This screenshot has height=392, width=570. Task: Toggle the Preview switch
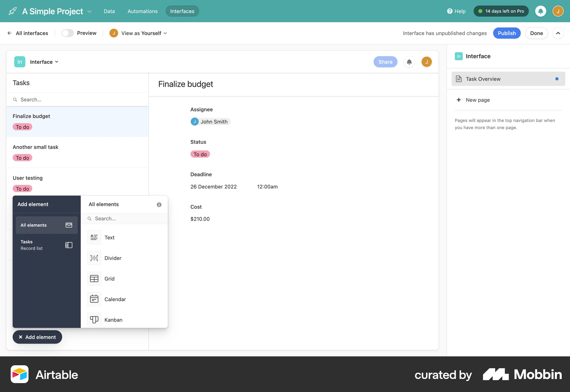(68, 33)
